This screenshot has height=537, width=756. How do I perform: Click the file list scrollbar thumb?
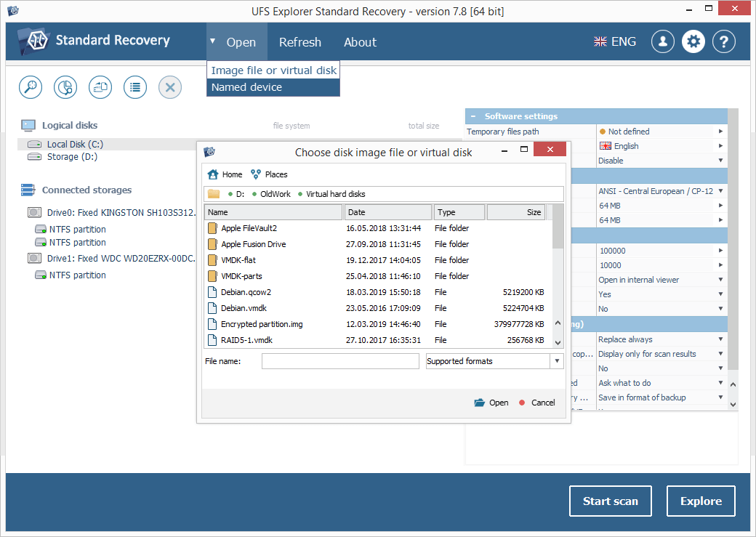click(x=558, y=226)
